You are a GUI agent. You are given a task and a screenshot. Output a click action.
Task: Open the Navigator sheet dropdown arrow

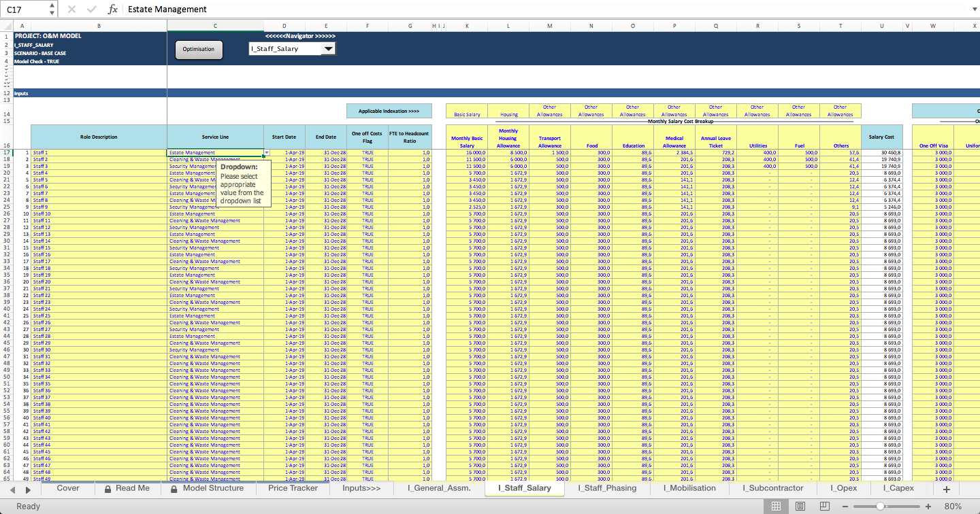tap(328, 49)
